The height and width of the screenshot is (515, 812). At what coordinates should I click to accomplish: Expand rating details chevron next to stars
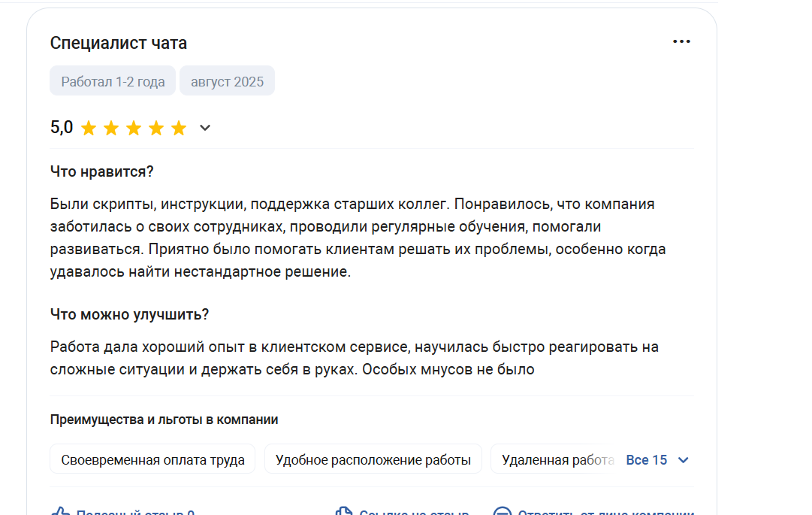tap(205, 128)
